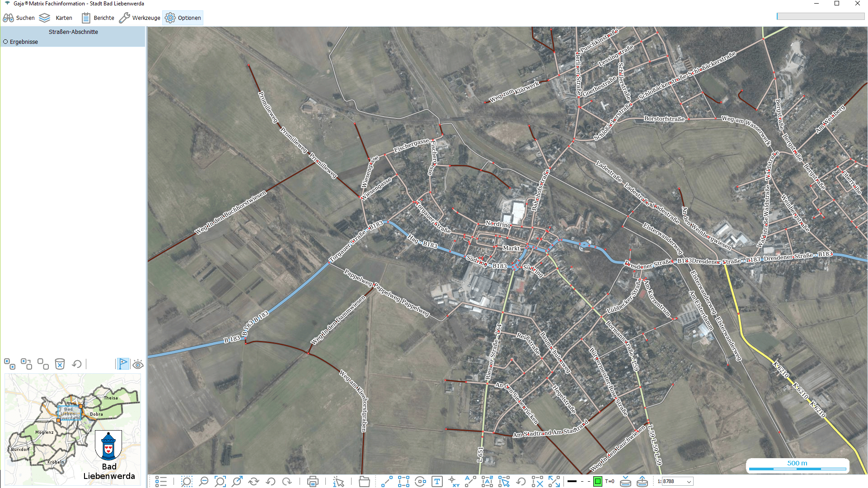Select the text annotation tool

click(437, 482)
